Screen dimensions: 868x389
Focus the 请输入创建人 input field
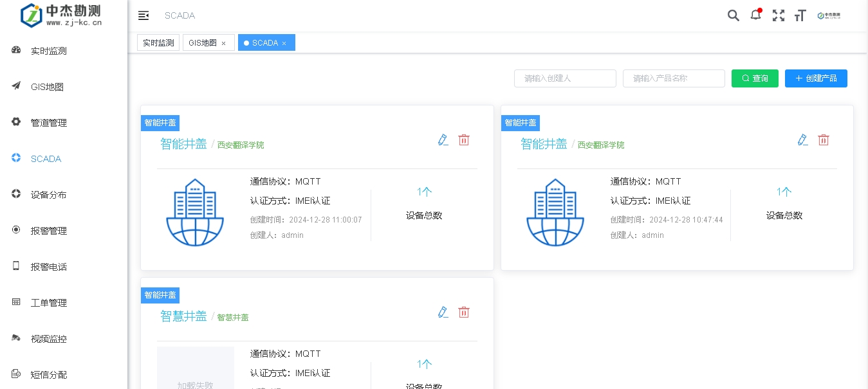point(565,78)
